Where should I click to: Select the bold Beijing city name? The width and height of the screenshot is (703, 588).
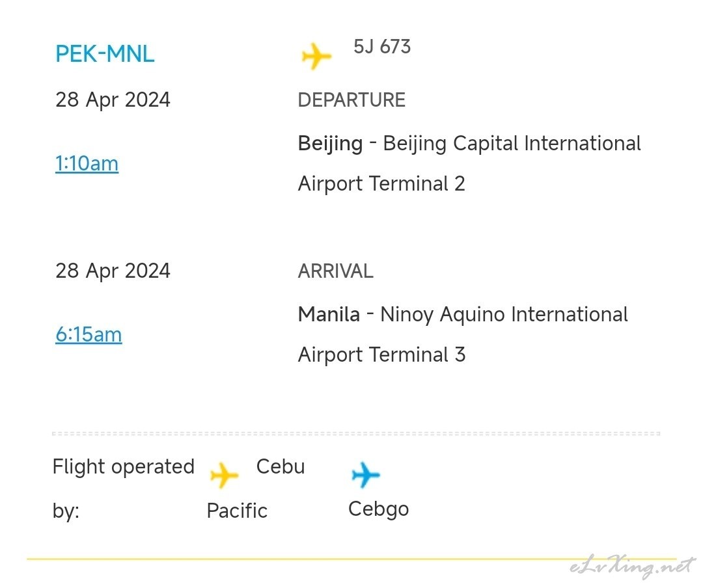tap(331, 144)
